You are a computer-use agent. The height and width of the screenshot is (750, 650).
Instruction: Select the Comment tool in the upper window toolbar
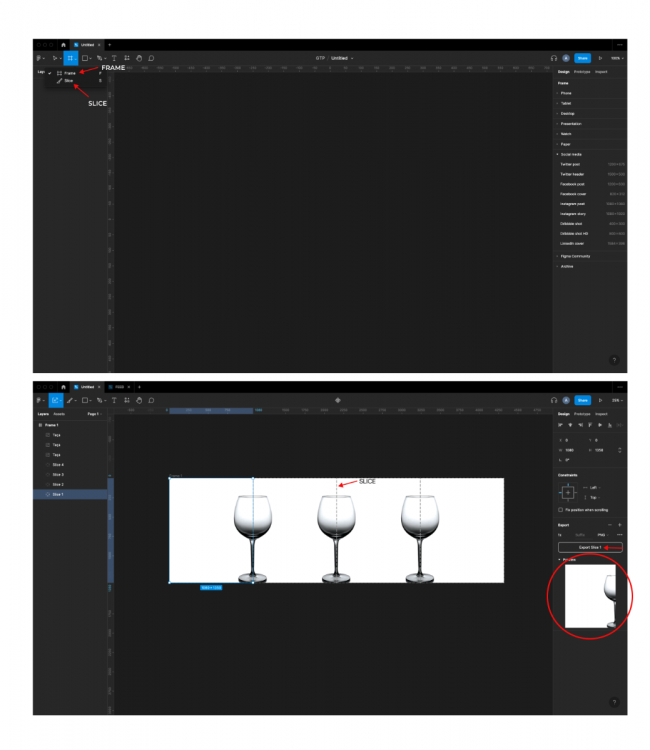151,58
